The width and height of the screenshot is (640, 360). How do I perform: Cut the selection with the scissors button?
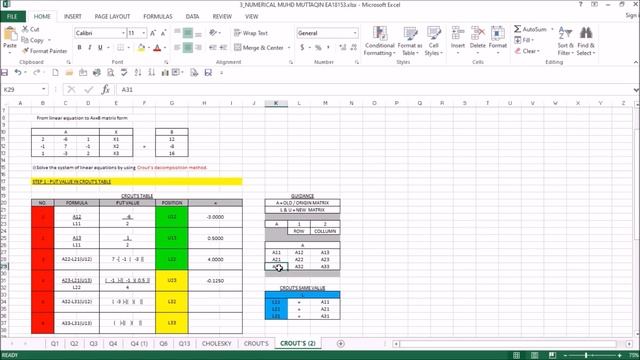point(30,29)
